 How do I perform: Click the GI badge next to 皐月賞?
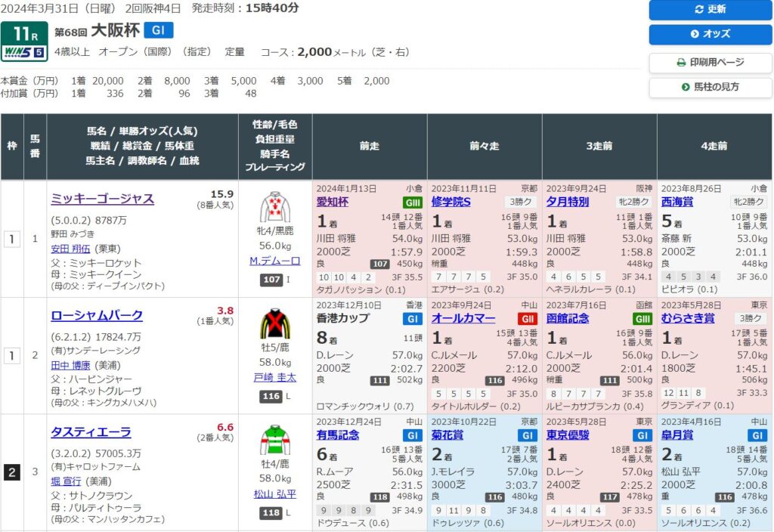click(757, 435)
